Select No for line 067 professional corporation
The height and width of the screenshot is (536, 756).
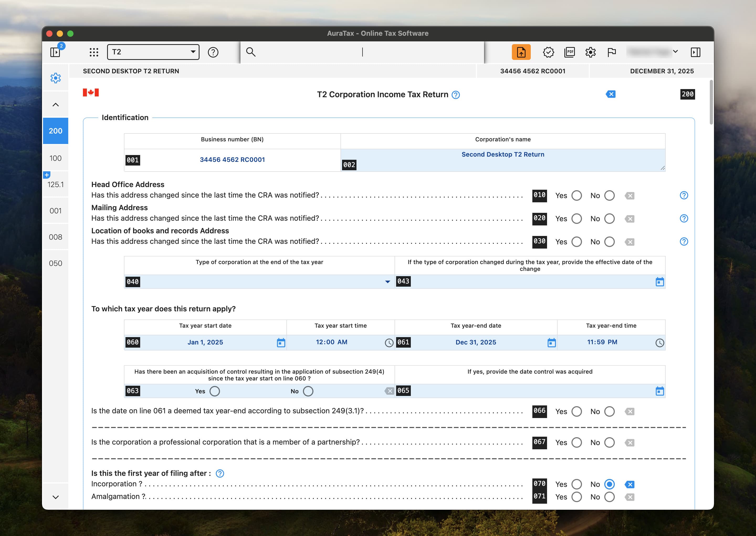[609, 442]
